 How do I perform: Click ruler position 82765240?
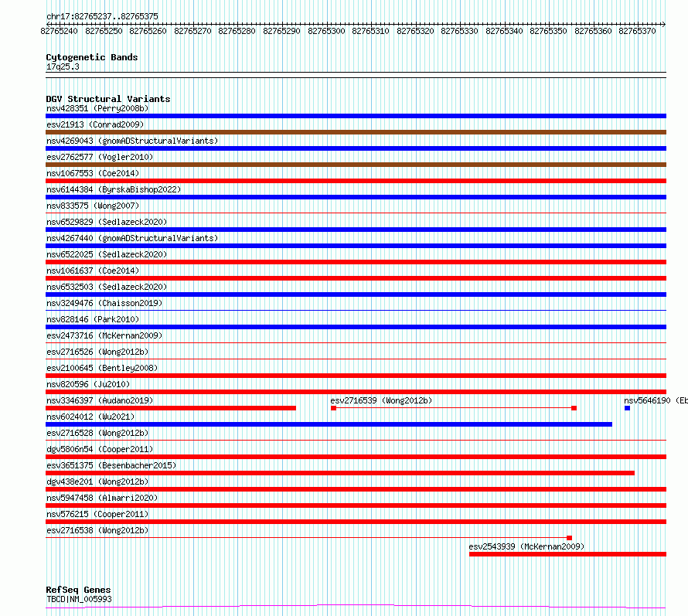(59, 31)
